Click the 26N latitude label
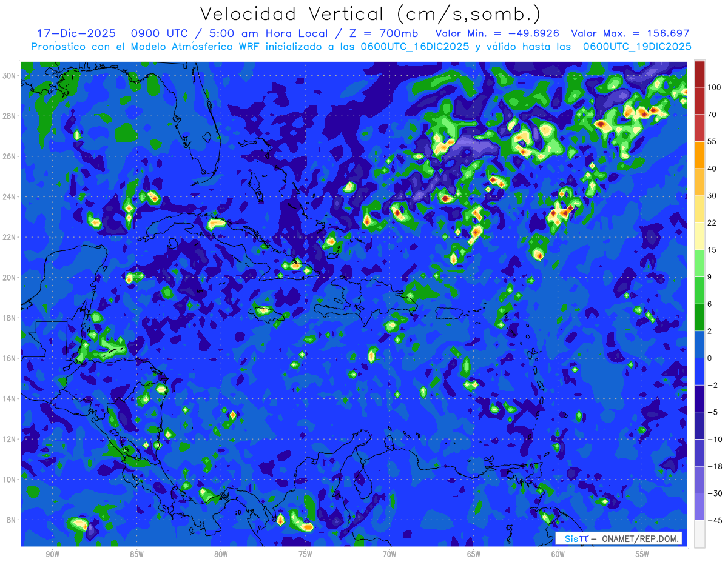 tap(10, 156)
